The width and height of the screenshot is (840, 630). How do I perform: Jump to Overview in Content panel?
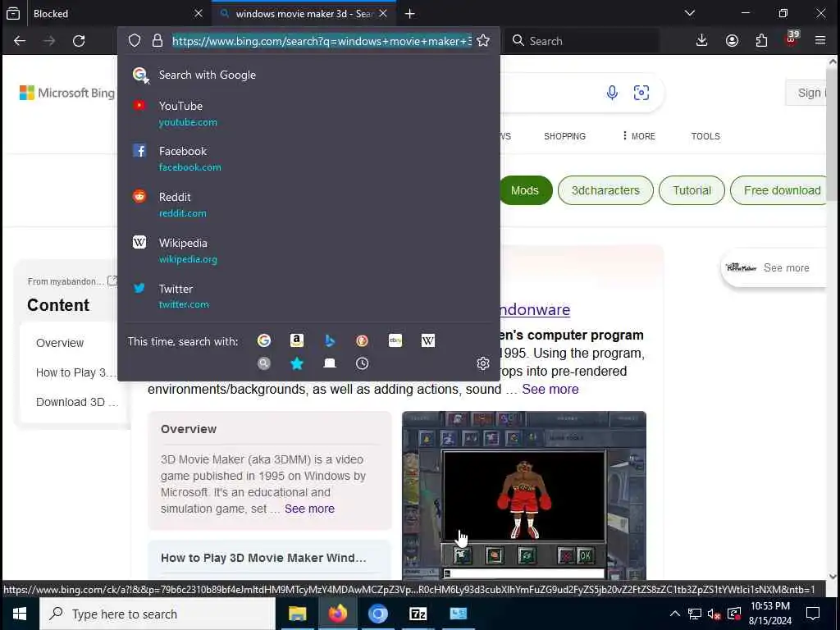pos(60,343)
